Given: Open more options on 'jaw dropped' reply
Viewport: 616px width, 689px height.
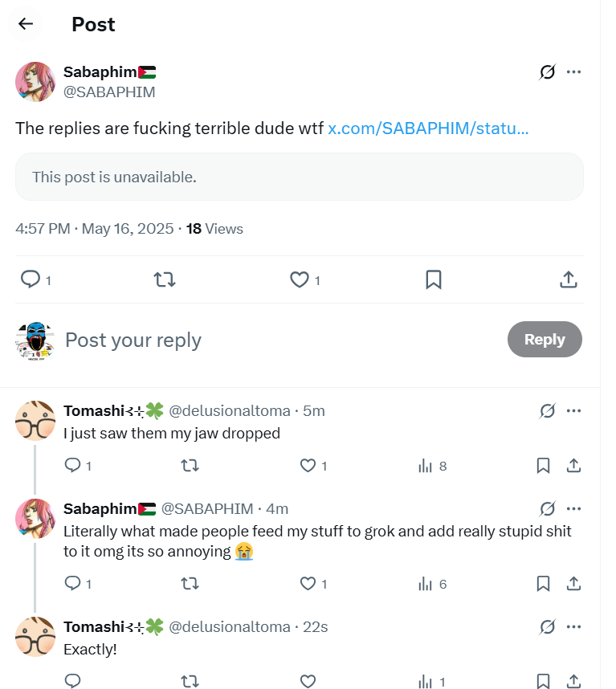Looking at the screenshot, I should point(573,411).
